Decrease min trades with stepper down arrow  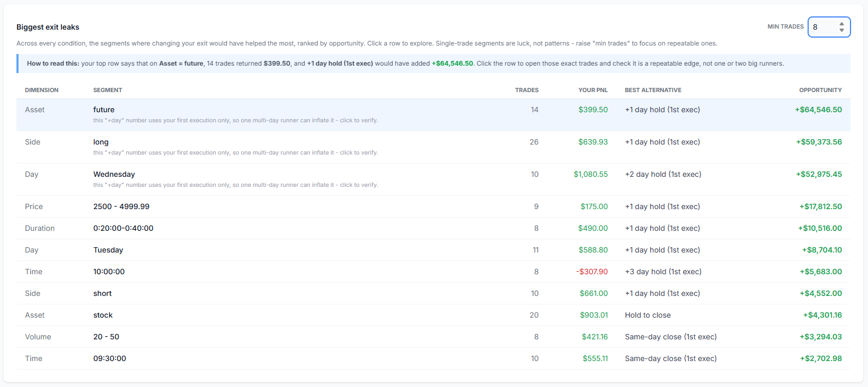[842, 30]
